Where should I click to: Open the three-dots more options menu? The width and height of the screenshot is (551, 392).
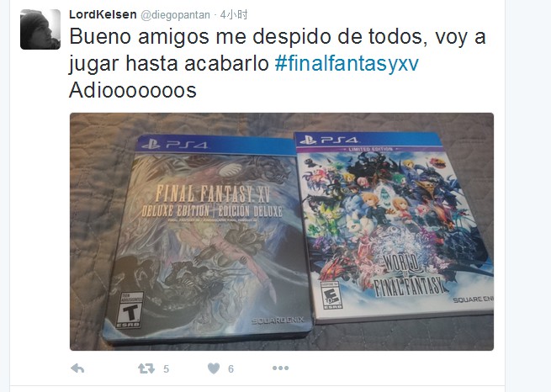click(x=280, y=368)
